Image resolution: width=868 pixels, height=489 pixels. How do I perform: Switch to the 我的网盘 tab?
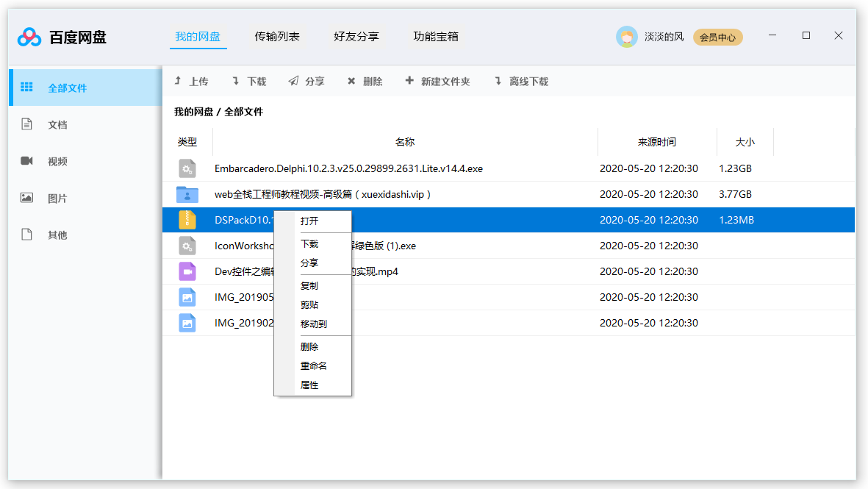(198, 37)
